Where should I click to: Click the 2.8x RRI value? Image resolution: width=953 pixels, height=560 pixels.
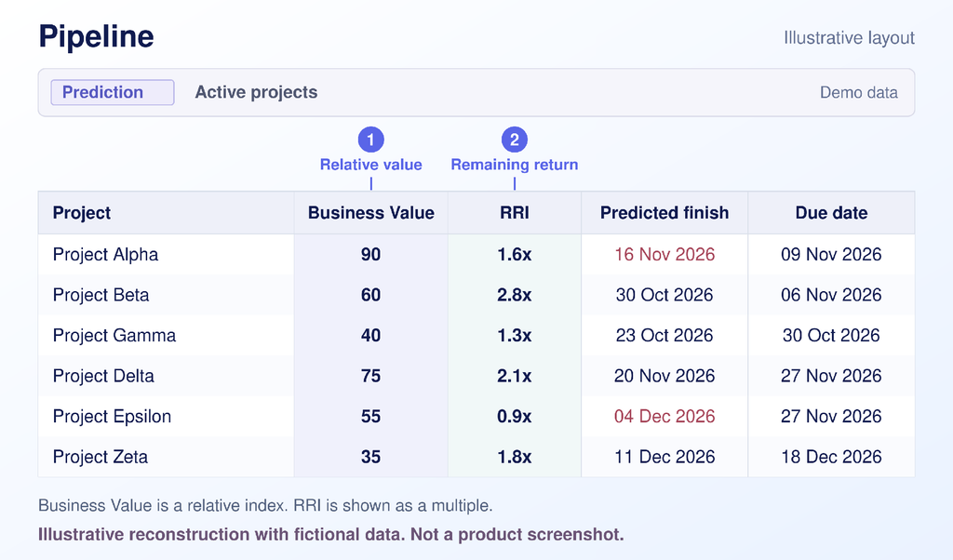(514, 295)
